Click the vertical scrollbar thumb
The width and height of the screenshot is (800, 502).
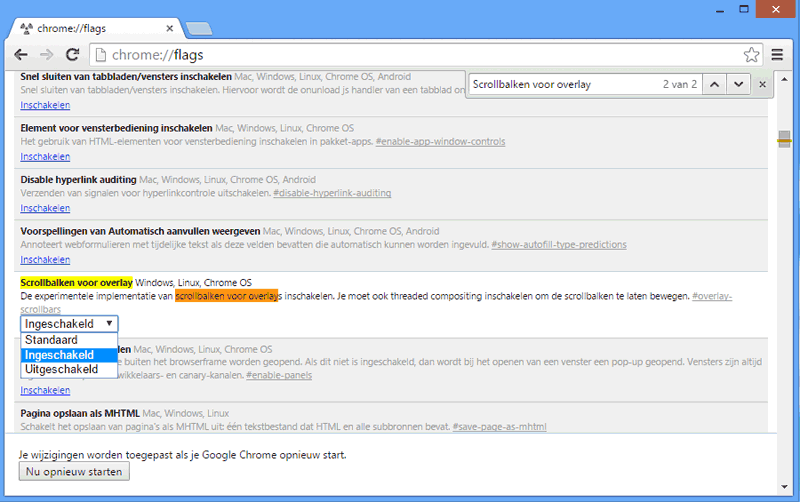[x=784, y=139]
